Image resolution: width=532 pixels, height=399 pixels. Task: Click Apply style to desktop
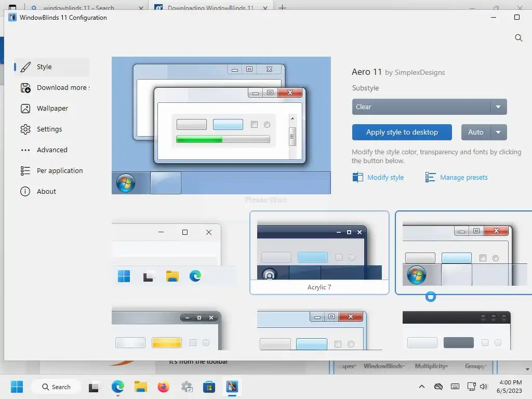pyautogui.click(x=402, y=132)
